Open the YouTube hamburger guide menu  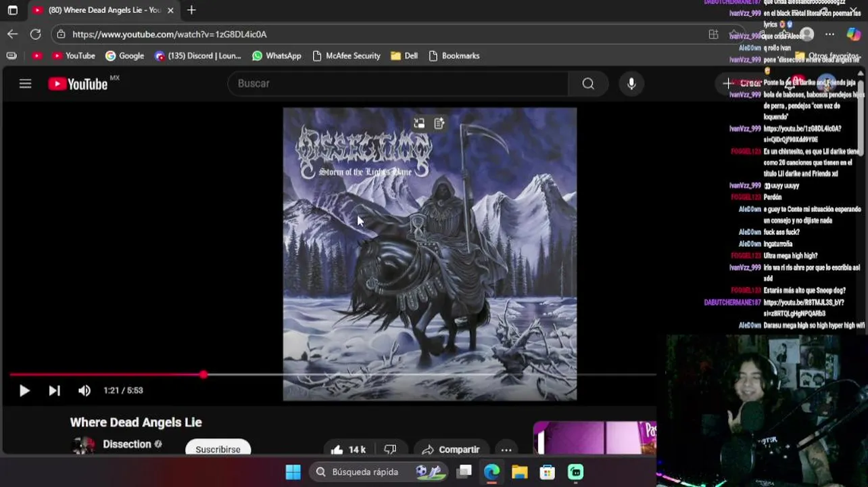[25, 84]
